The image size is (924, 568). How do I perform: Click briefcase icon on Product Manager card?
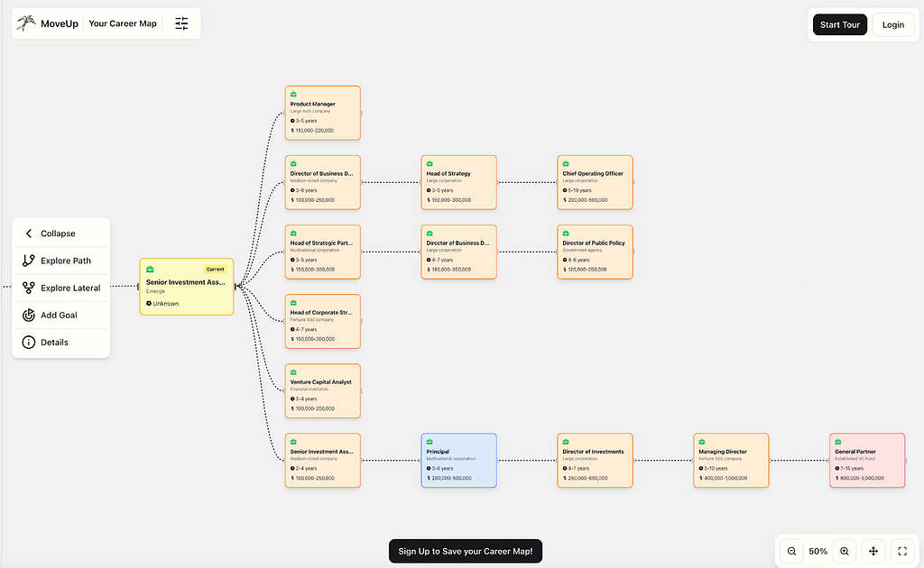[x=293, y=94]
